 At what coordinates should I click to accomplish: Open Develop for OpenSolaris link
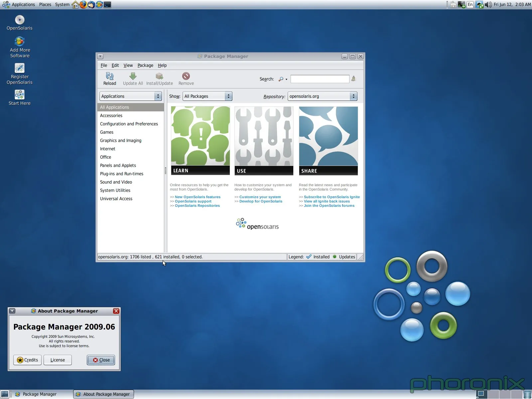point(261,201)
